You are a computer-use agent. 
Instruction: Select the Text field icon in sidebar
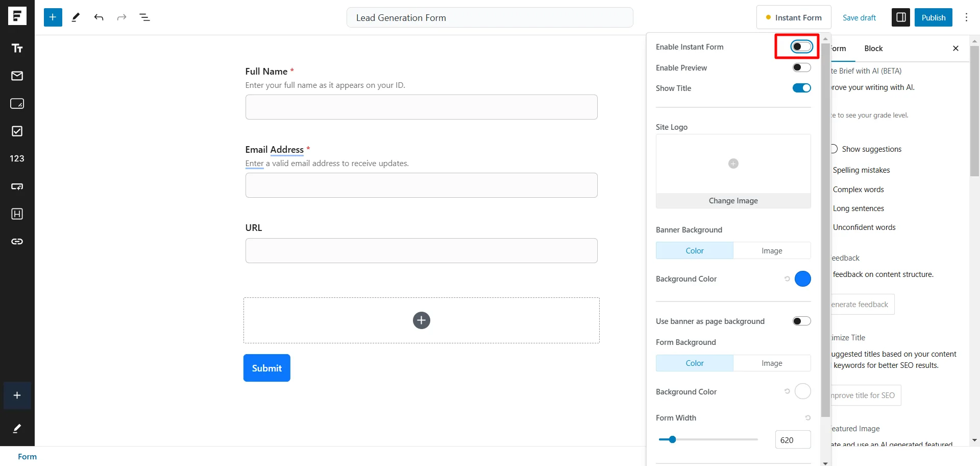17,48
